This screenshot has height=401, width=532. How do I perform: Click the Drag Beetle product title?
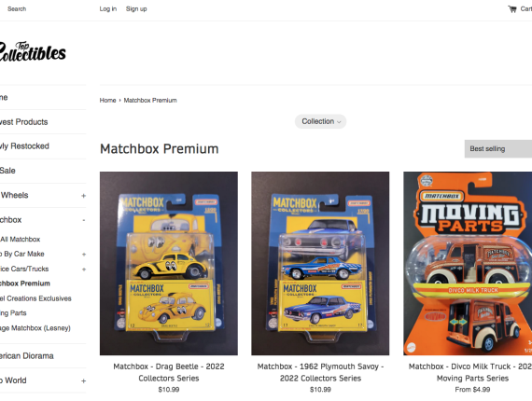coord(169,372)
